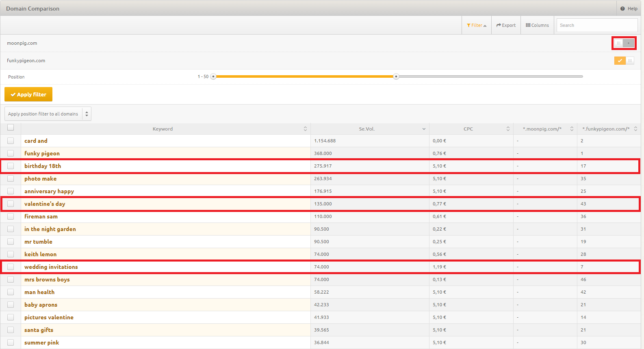Check the select-all header checkbox

(11, 127)
